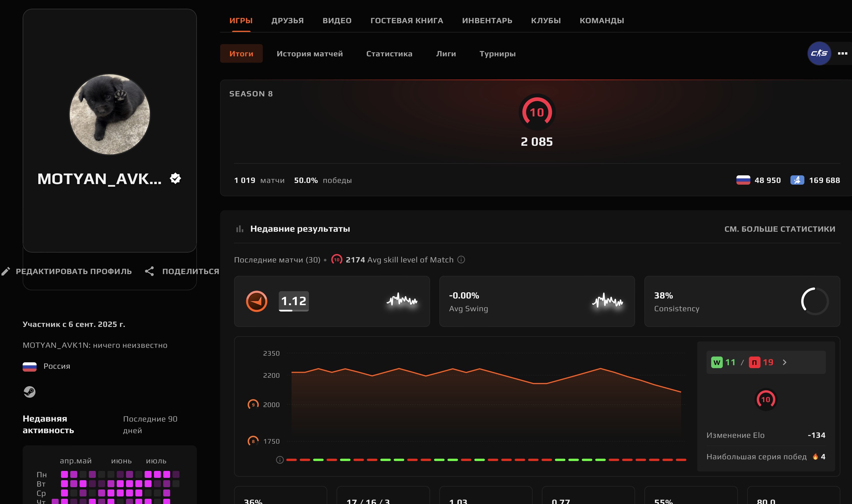Select the Статистика sub-tab
Screen dimensions: 852x504
tap(389, 53)
